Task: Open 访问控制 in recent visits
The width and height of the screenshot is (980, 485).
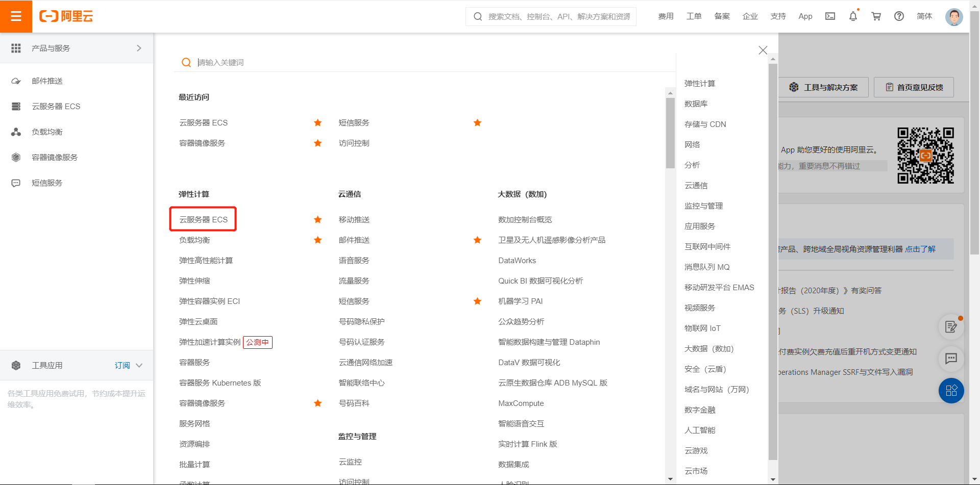Action: coord(354,143)
